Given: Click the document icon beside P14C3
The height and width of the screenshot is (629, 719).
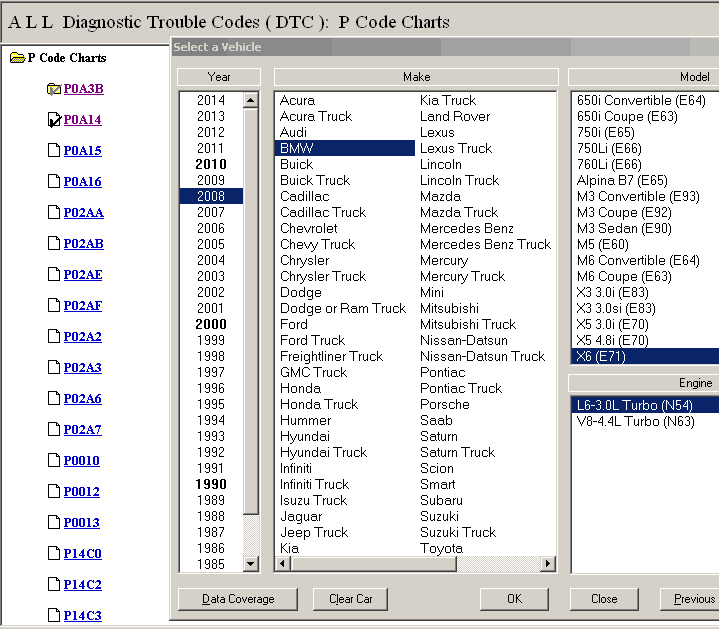Looking at the screenshot, I should 54,615.
